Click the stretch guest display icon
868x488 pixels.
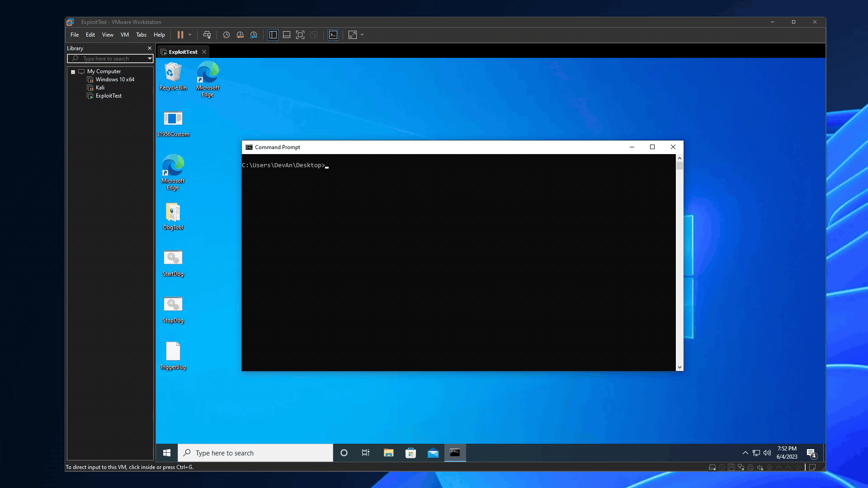(x=353, y=35)
